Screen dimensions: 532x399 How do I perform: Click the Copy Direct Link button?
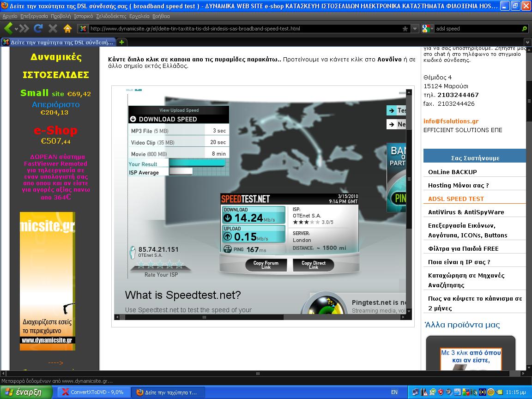[x=314, y=265]
